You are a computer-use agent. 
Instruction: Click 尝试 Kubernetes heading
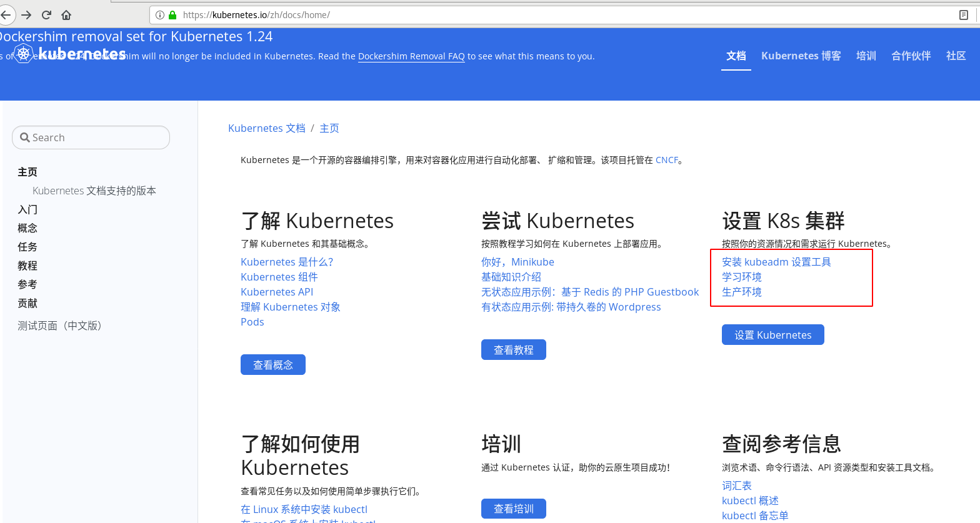click(x=557, y=221)
